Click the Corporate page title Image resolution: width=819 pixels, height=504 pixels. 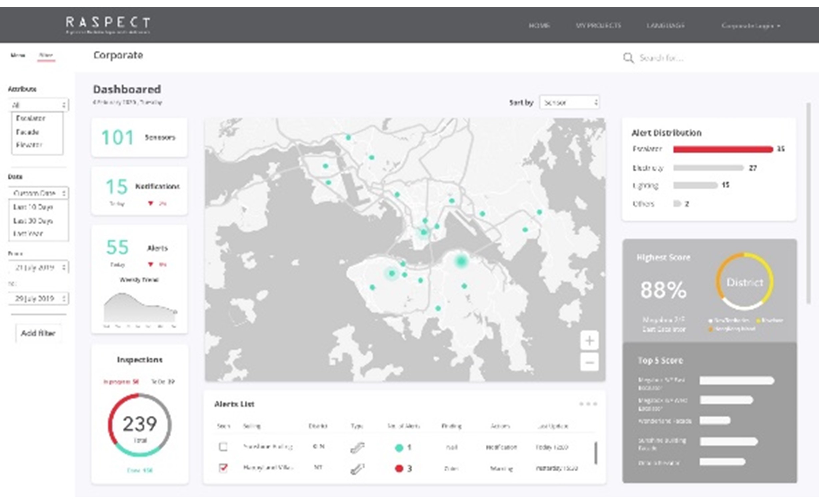[118, 55]
